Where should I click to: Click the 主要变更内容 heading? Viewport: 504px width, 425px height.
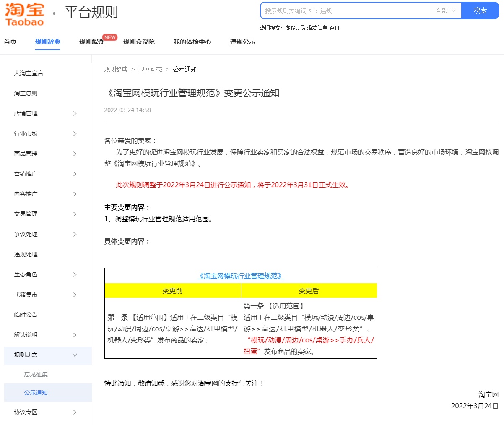point(127,207)
